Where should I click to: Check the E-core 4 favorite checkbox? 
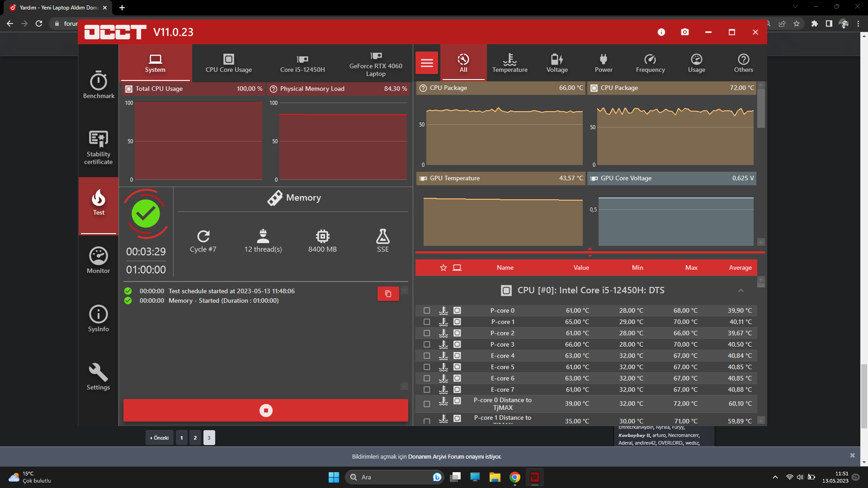tap(427, 356)
